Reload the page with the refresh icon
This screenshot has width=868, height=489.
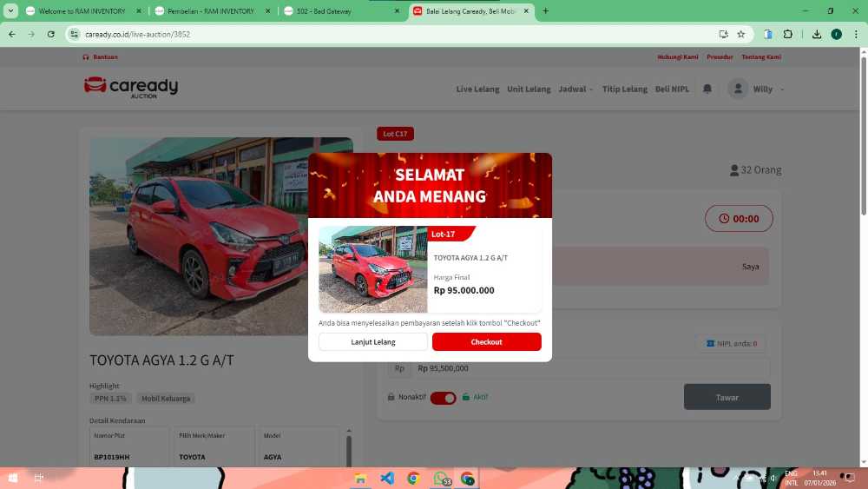pos(51,34)
